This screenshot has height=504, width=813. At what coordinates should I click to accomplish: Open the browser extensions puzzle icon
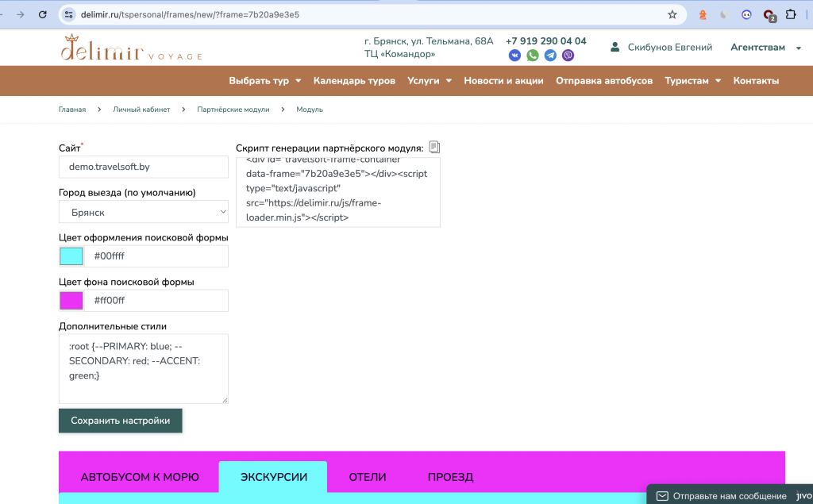[791, 14]
